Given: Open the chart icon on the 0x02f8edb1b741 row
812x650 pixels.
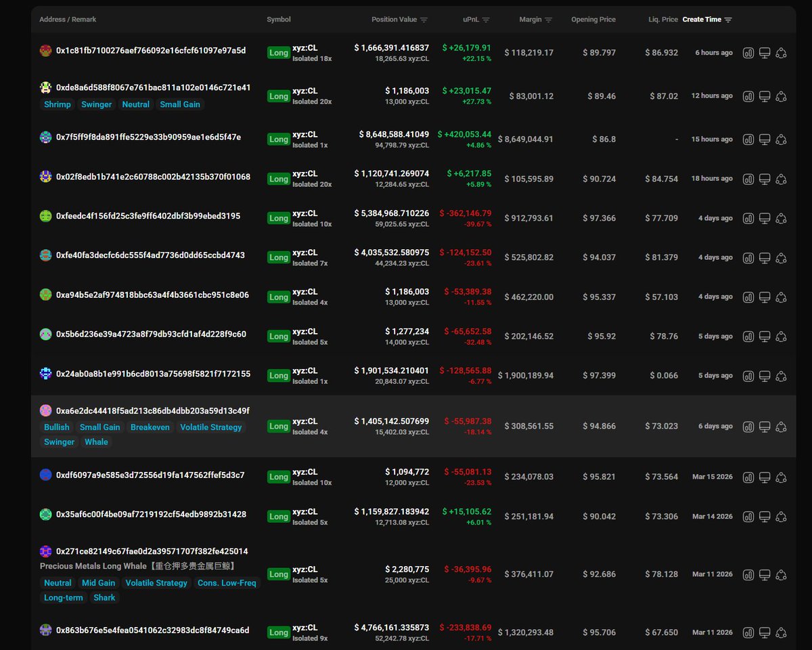Looking at the screenshot, I should [x=748, y=178].
